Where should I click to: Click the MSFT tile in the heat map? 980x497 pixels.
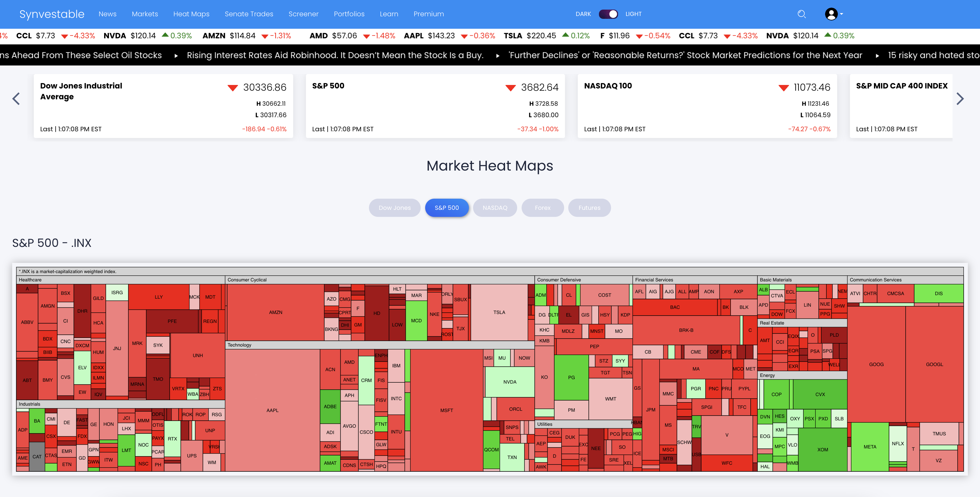(x=447, y=410)
